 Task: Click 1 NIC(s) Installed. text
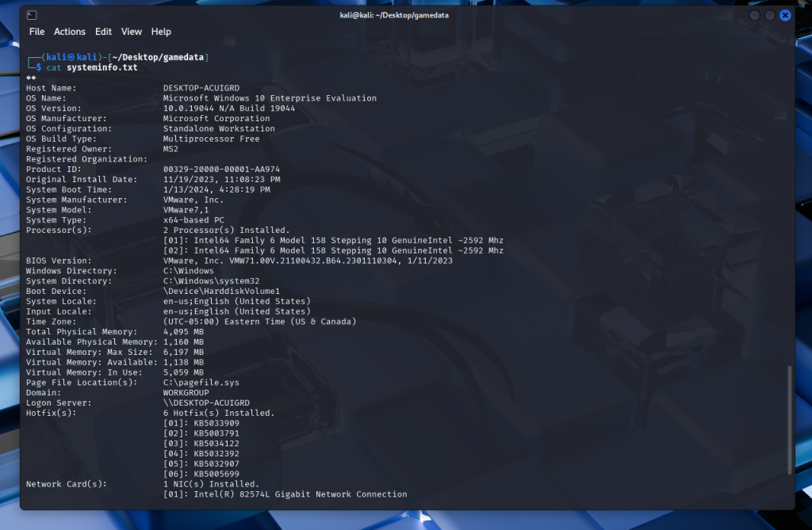tap(211, 484)
